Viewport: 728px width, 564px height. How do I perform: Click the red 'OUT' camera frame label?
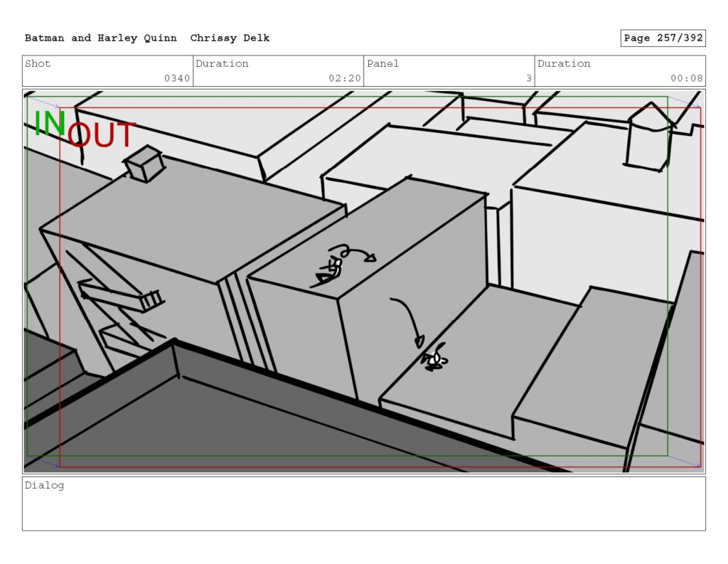pos(102,134)
